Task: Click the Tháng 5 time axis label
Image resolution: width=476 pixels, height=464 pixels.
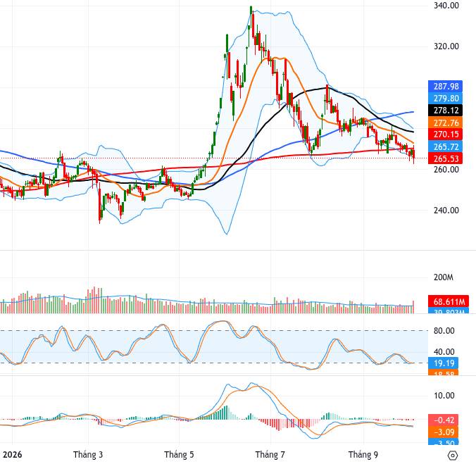Action: 179,455
